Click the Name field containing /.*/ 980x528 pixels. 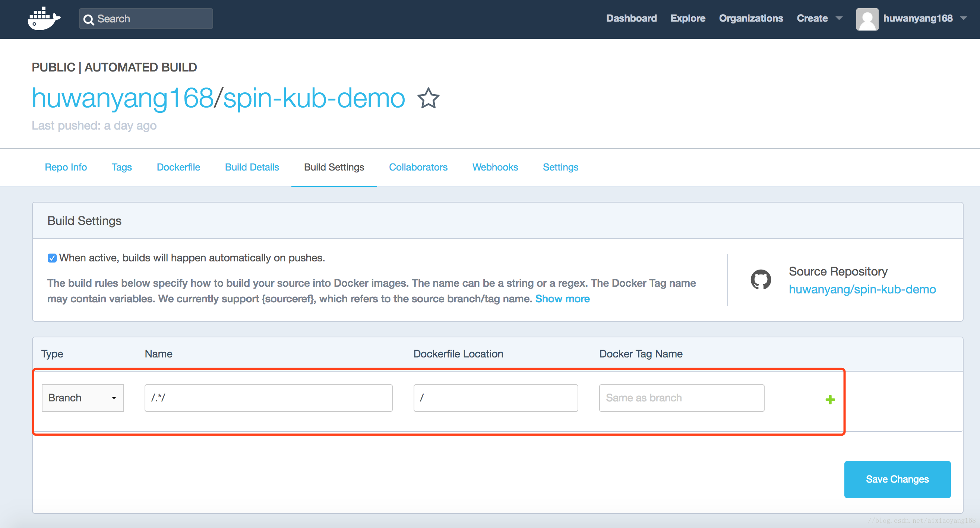click(268, 398)
